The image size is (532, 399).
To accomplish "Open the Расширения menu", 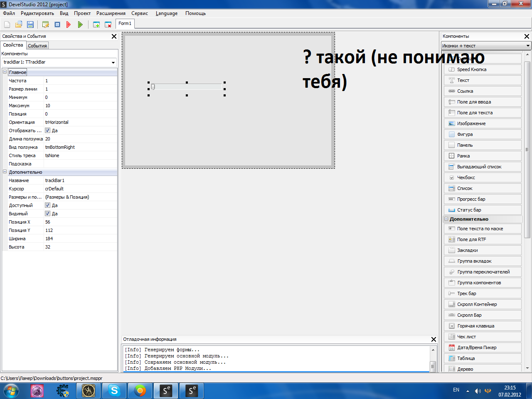I will tap(111, 13).
